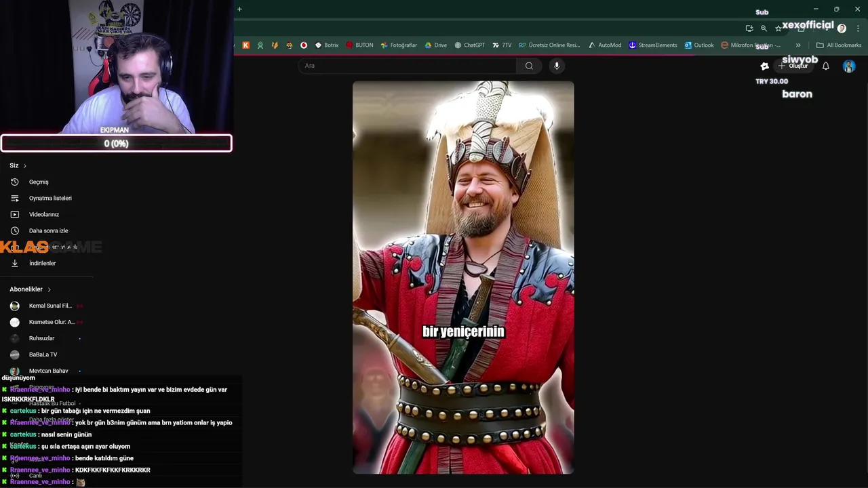Open the YouTube account avatar menu
The image size is (868, 488).
(849, 66)
